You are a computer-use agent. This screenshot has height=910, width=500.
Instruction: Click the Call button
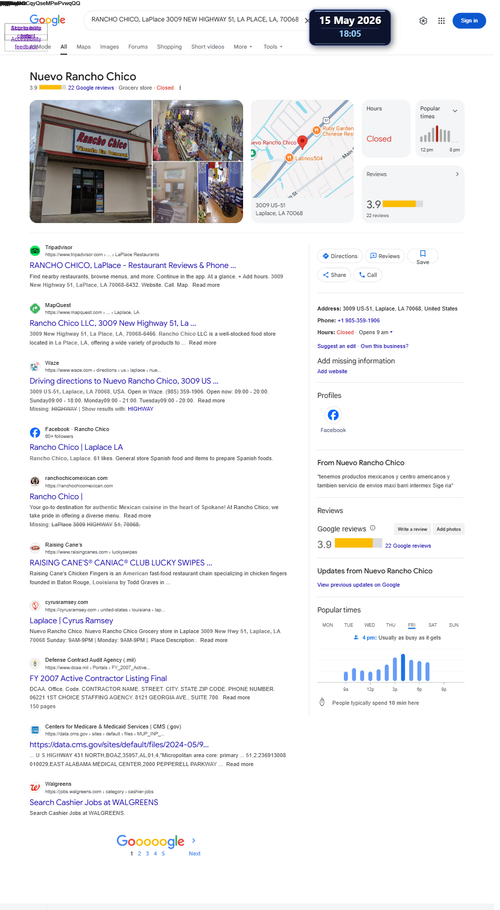click(x=368, y=275)
